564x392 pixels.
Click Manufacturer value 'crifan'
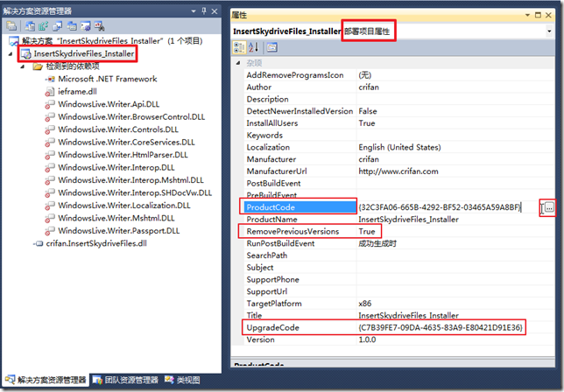369,159
